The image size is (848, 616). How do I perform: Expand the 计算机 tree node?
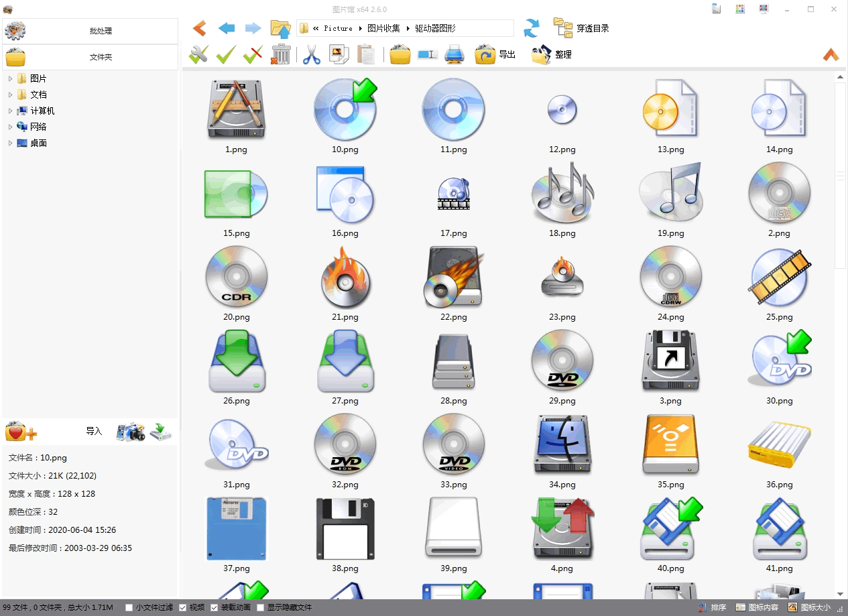pos(10,111)
